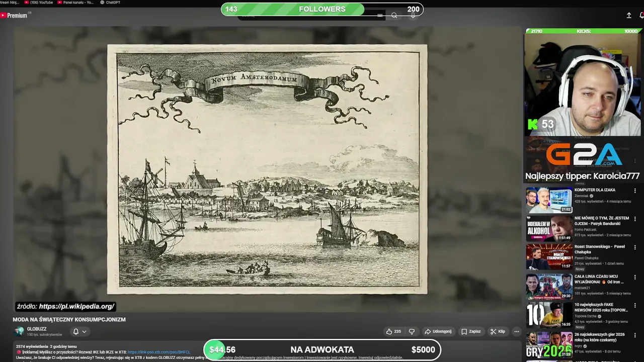
Task: Click the 'tvgry' channel name
Action: (579, 346)
